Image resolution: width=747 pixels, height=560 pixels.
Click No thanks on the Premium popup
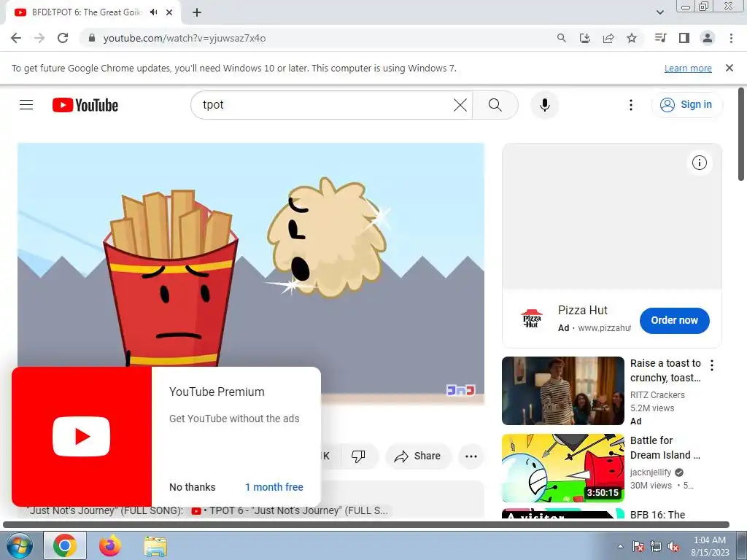pyautogui.click(x=192, y=487)
